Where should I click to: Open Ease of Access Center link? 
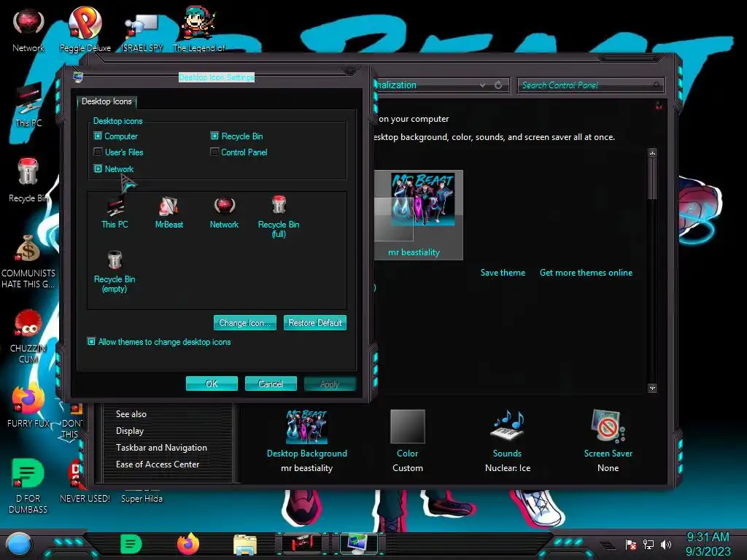[158, 464]
